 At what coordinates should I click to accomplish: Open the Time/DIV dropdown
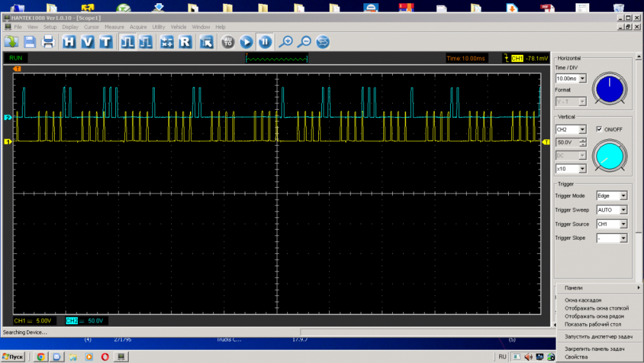point(582,79)
